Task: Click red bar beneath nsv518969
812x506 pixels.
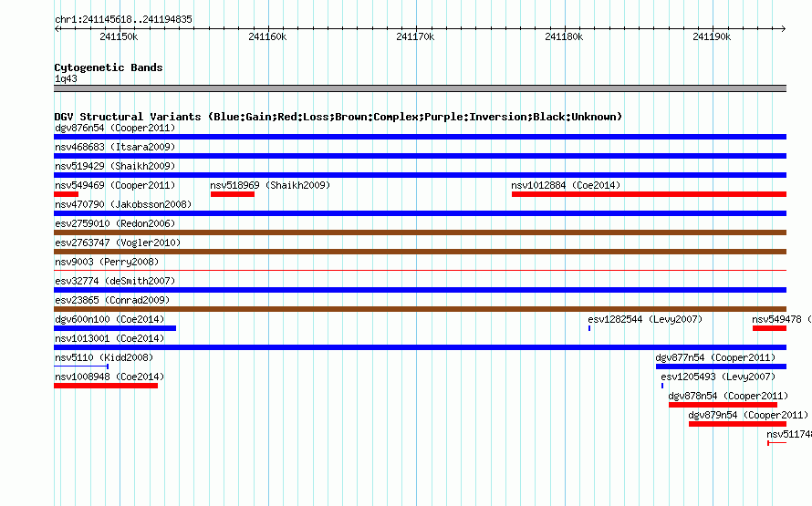Action: (233, 194)
